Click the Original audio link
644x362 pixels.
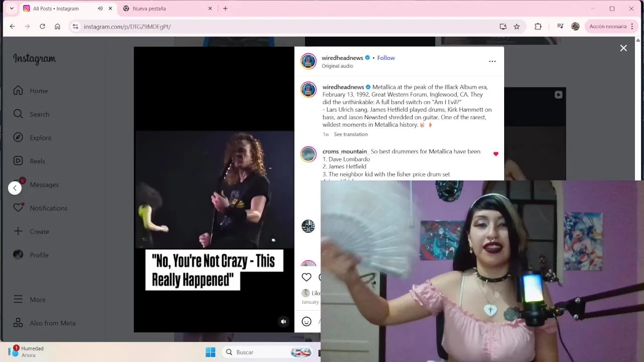point(337,66)
